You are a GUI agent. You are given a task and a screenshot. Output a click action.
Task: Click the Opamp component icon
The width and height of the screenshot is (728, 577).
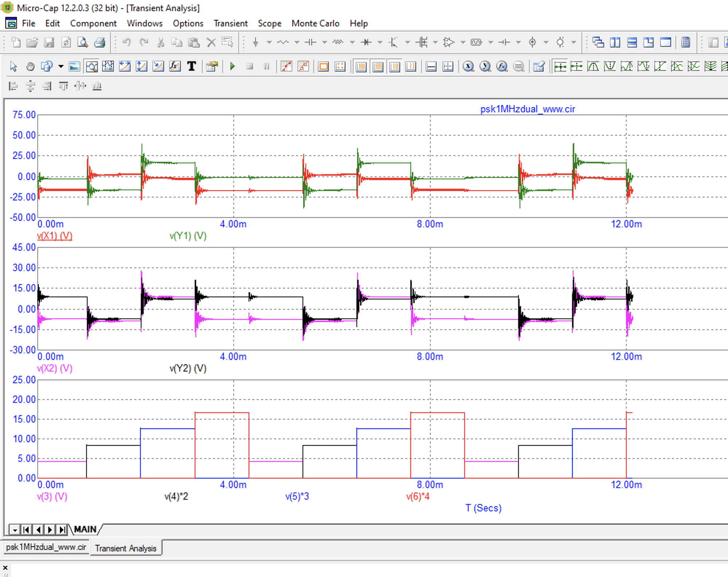[449, 43]
